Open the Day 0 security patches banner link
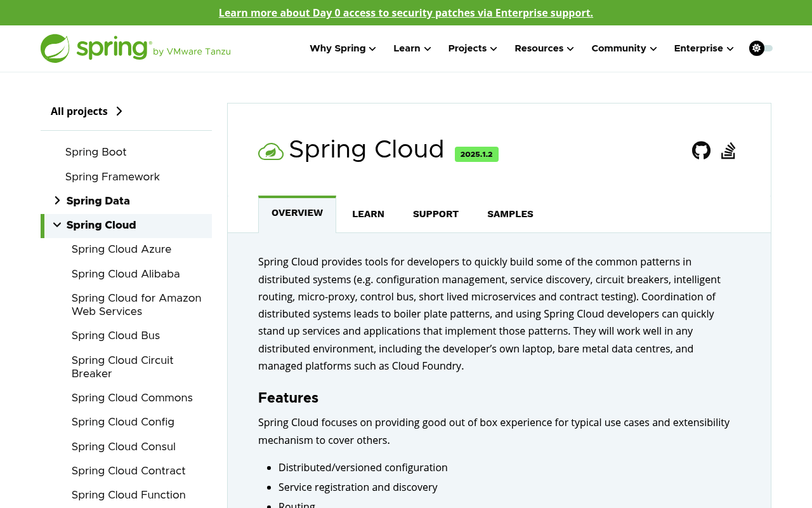This screenshot has width=812, height=508. 406,13
